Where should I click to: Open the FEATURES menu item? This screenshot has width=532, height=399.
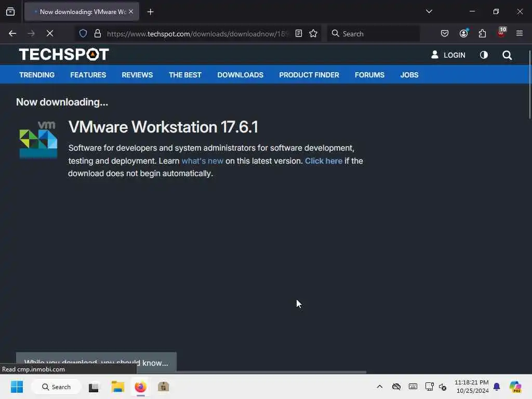[x=88, y=75]
